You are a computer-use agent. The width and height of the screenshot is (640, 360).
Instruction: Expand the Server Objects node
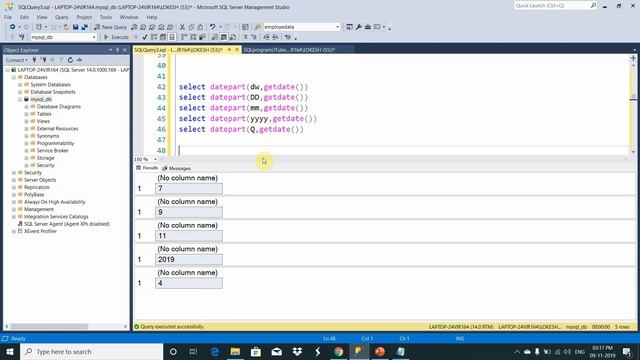[x=13, y=180]
